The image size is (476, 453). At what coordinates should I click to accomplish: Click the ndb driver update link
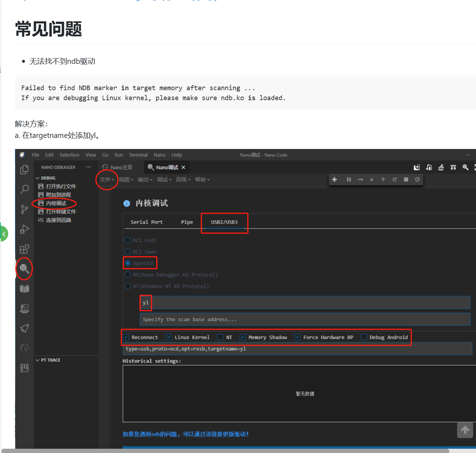[x=185, y=434]
